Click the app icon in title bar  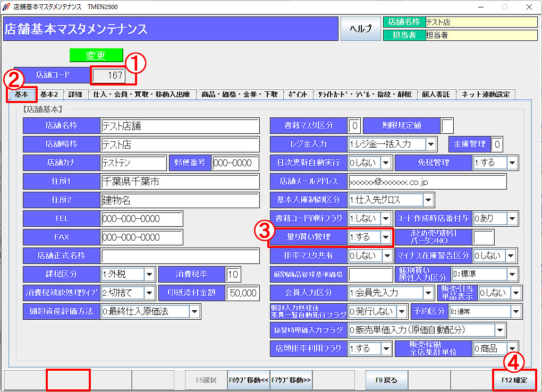pyautogui.click(x=6, y=7)
